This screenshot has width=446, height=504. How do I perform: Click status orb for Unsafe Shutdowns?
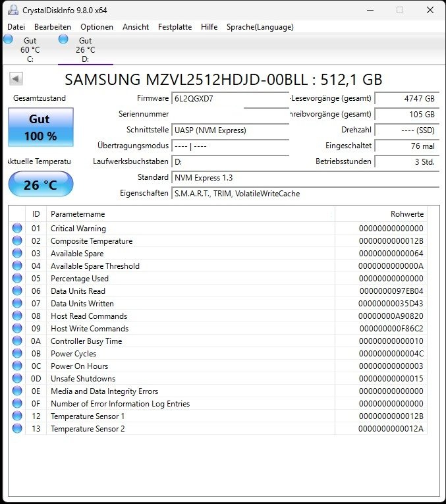click(17, 379)
